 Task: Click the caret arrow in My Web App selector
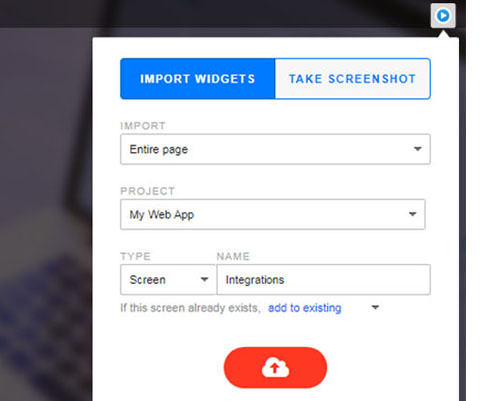(413, 214)
